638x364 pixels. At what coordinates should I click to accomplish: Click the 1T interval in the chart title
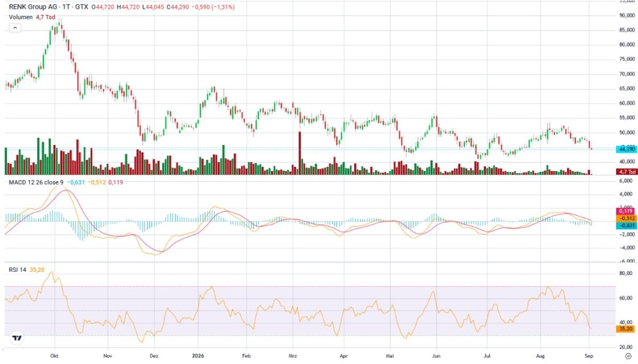66,7
